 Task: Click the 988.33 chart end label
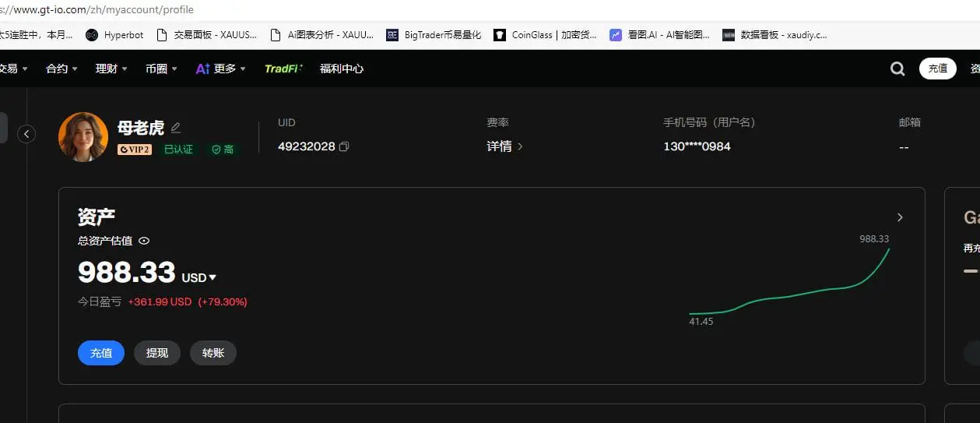[874, 239]
